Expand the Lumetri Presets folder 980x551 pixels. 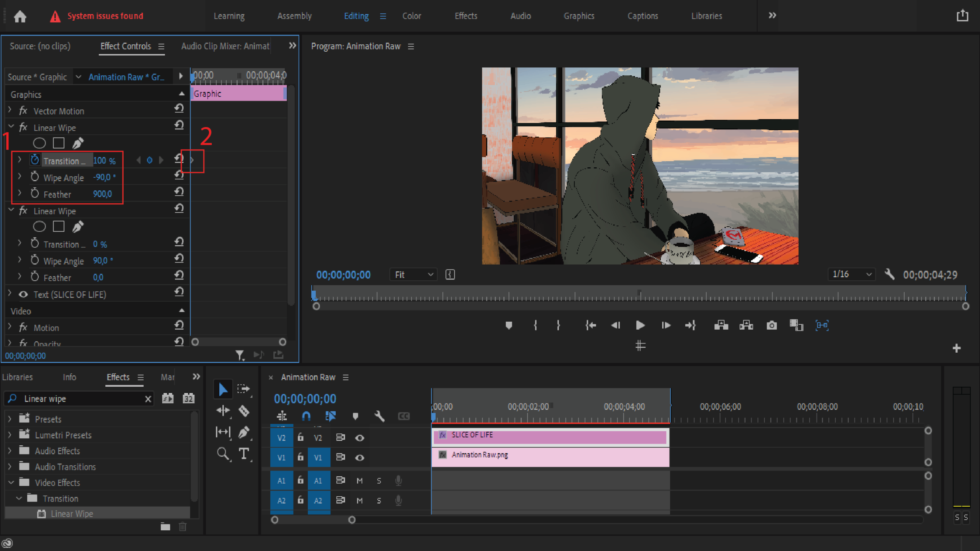pos(10,435)
